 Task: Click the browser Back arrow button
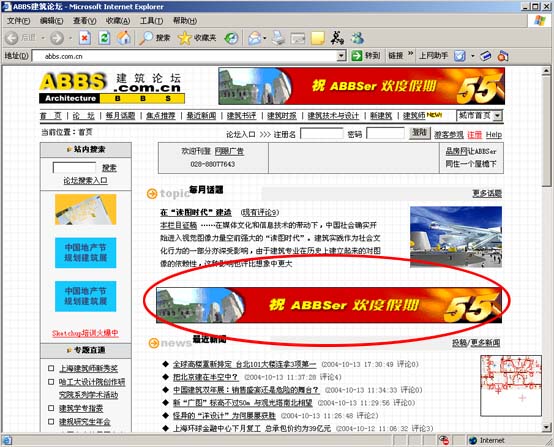(x=12, y=38)
